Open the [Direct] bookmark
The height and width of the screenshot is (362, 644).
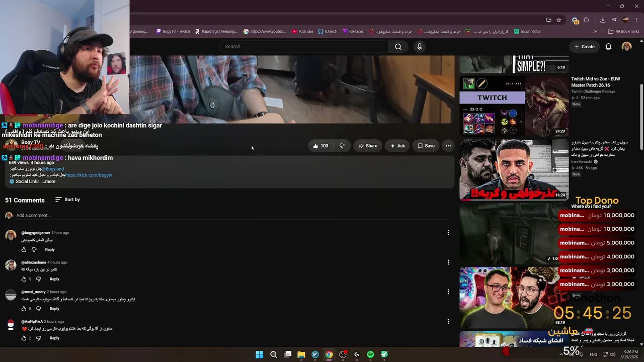pyautogui.click(x=328, y=31)
